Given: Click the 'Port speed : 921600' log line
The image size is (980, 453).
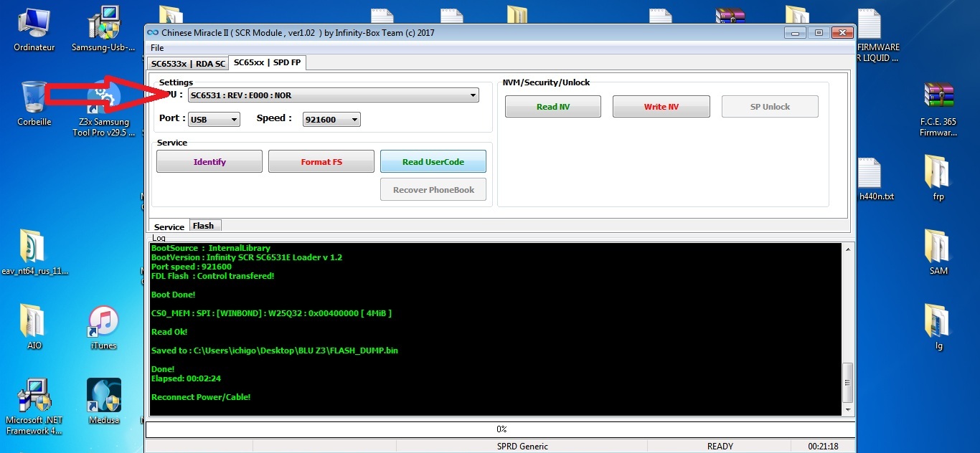Looking at the screenshot, I should click(192, 267).
